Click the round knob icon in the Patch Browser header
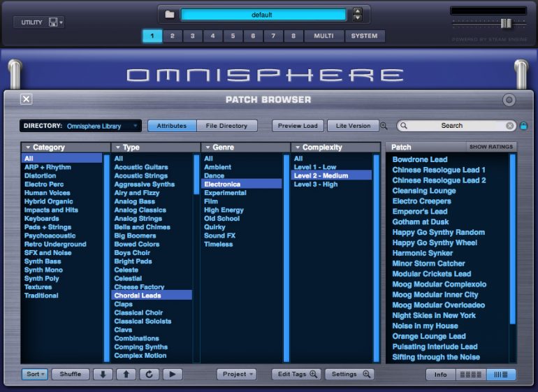Viewport: 538px width, 392px height. tap(509, 100)
